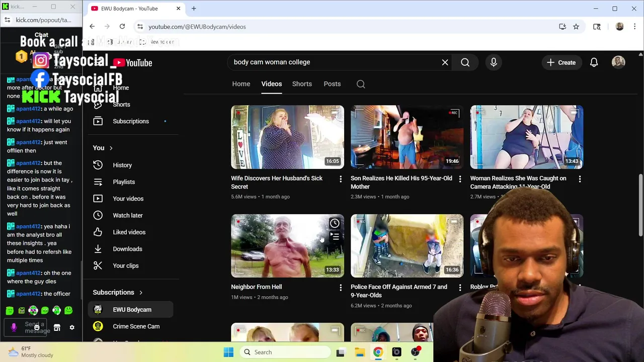Open the weather widget, 61°F Mostly cloudy

point(30,352)
